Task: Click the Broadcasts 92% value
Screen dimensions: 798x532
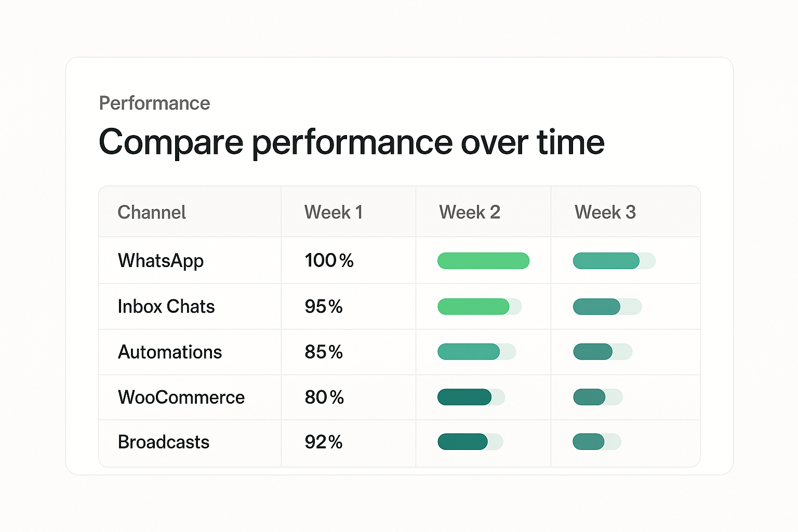Action: [323, 442]
